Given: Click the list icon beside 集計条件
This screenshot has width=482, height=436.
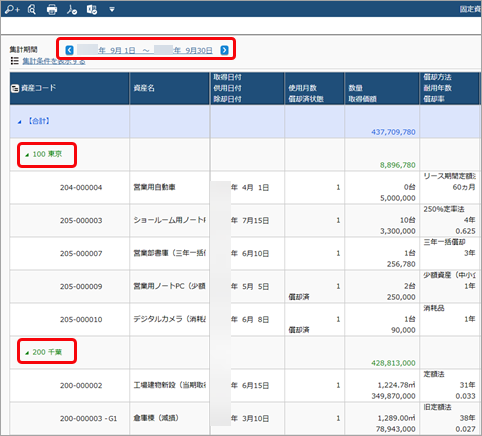Looking at the screenshot, I should tap(14, 61).
